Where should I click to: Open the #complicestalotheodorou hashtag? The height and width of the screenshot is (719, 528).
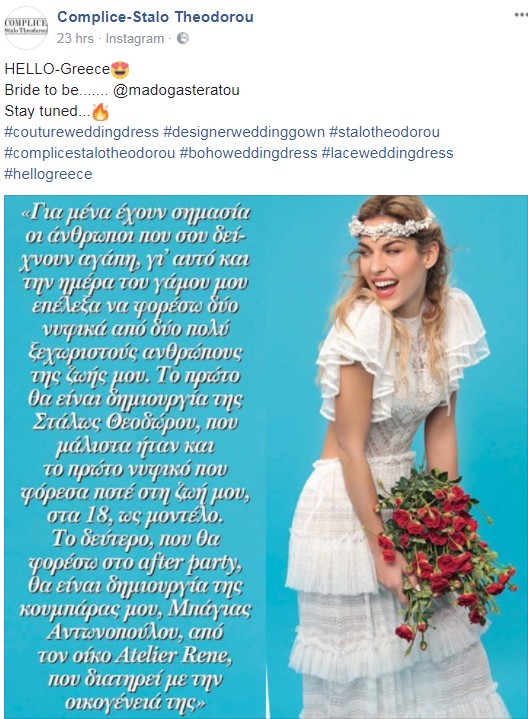pos(89,153)
